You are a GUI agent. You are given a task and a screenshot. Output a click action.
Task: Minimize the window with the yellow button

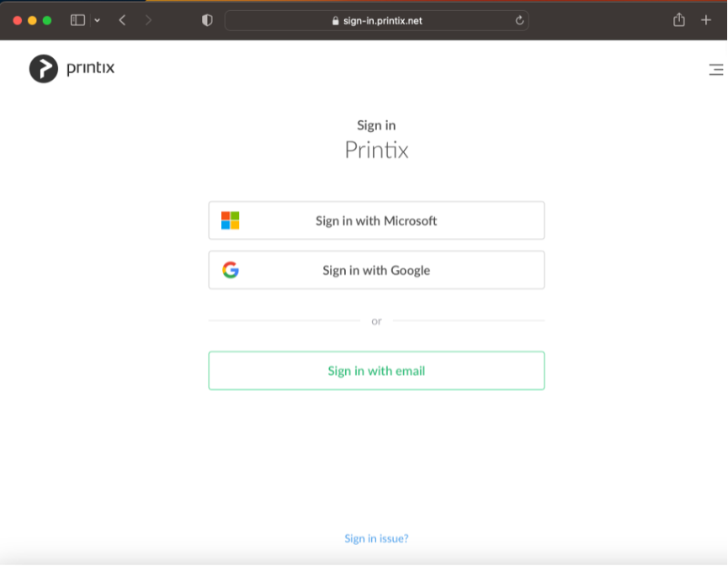[x=32, y=20]
